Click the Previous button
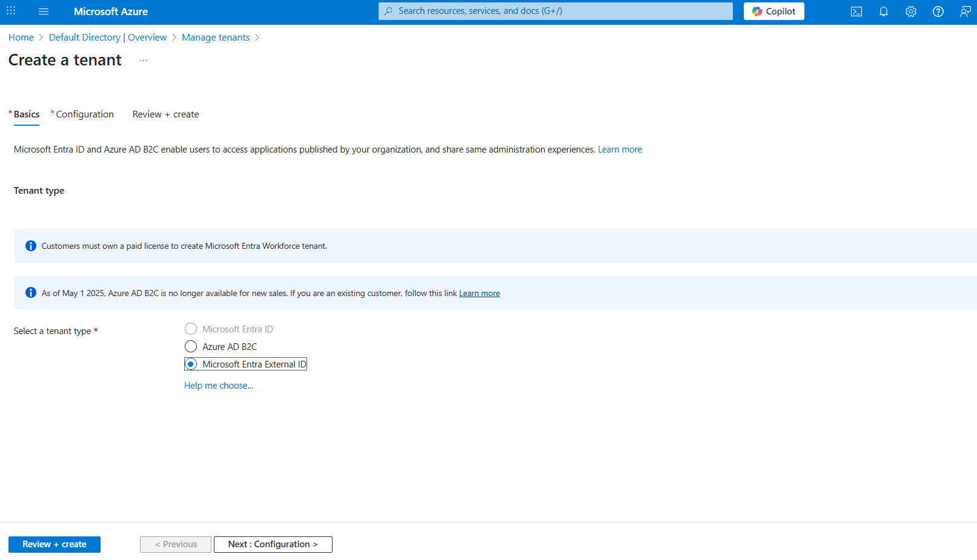977x560 pixels. pos(176,544)
